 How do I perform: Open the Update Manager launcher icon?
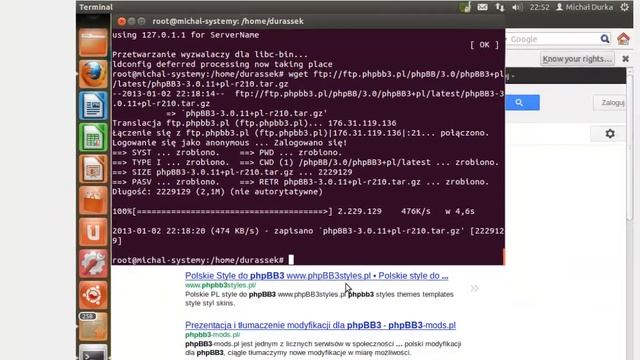click(93, 295)
